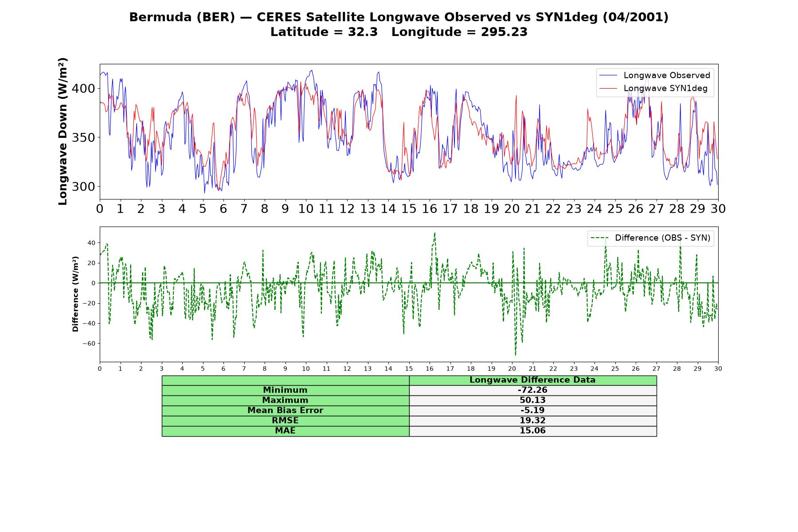Viewport: 798px width, 532px height.
Task: Click the Difference (W/m²) y-axis label
Action: (x=75, y=294)
